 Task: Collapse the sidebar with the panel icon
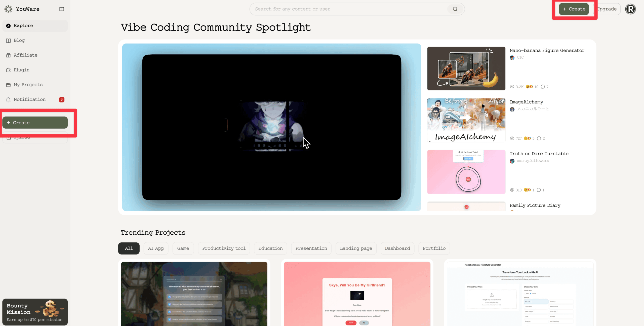(x=62, y=9)
